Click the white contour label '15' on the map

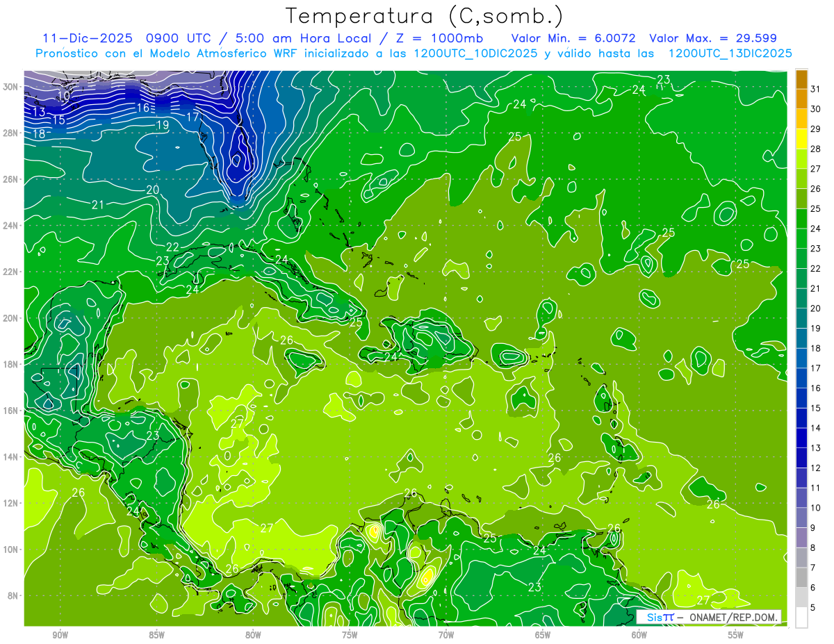pyautogui.click(x=59, y=120)
